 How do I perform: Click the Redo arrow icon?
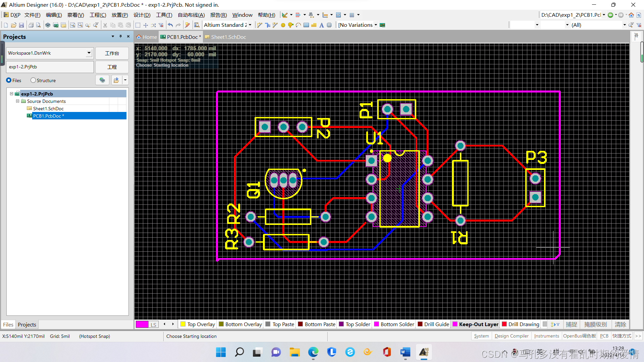(178, 25)
